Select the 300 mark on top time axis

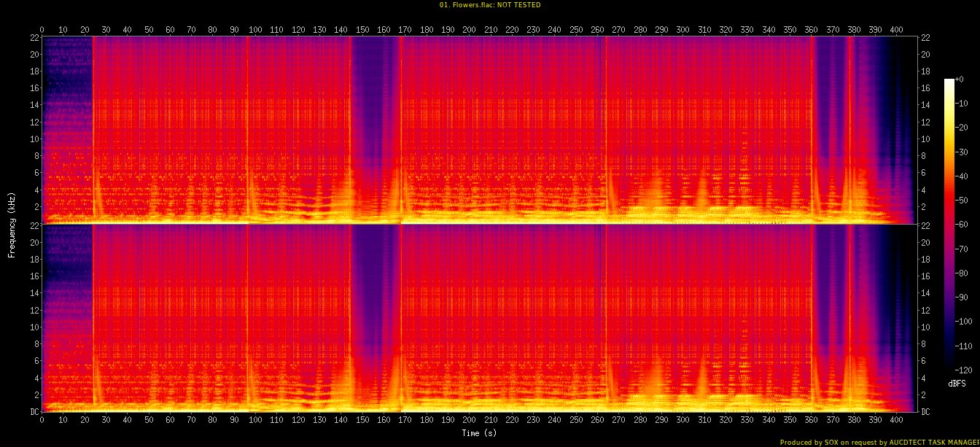tap(682, 30)
